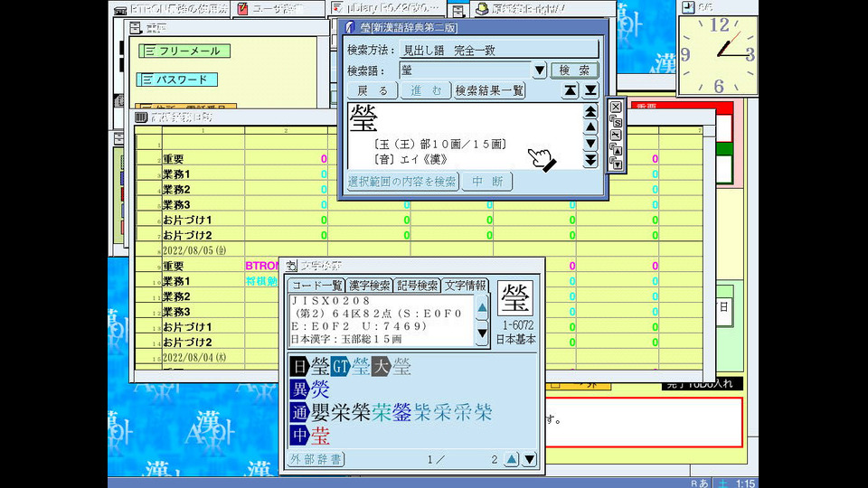Click the X icon in the floating side panel
This screenshot has height=488, width=868.
tap(616, 107)
